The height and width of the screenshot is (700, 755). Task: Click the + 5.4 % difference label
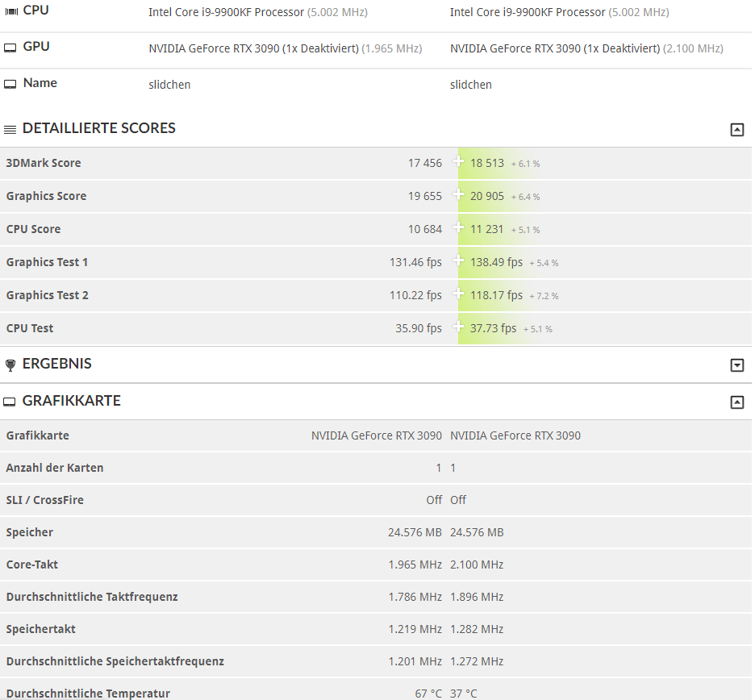[544, 264]
